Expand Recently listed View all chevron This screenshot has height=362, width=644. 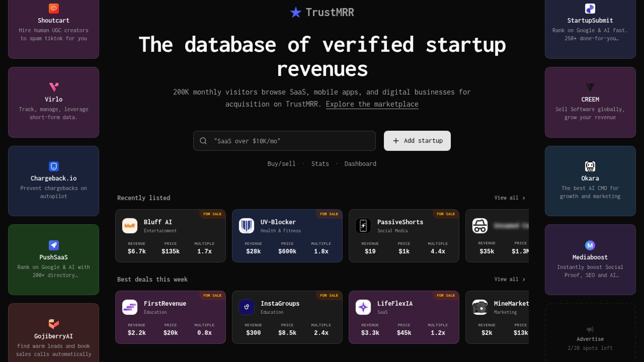click(x=524, y=198)
